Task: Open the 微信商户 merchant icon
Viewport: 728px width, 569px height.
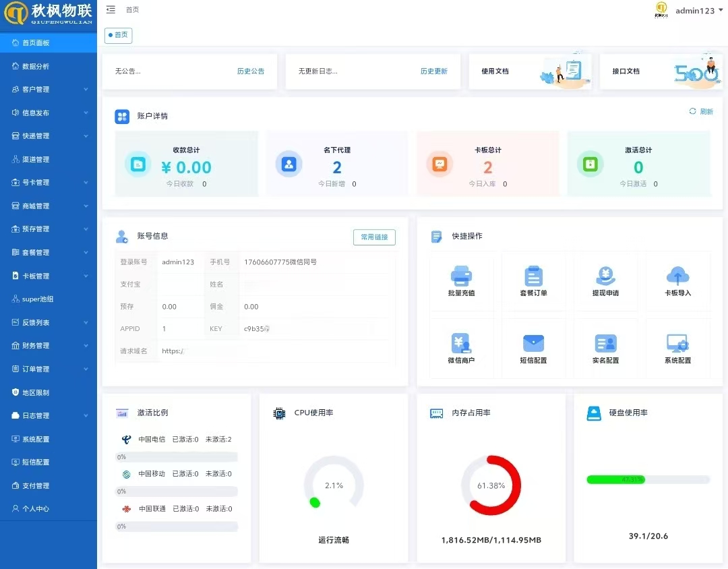Action: [x=461, y=343]
